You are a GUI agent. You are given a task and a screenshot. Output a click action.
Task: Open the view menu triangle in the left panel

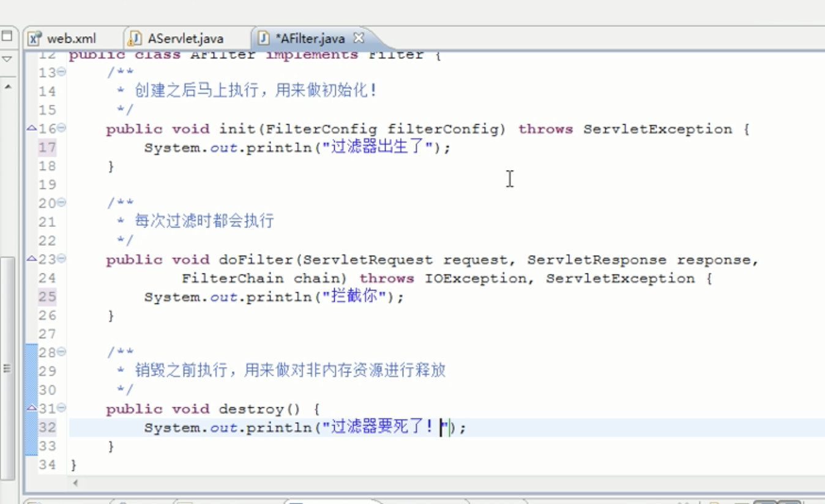7,60
